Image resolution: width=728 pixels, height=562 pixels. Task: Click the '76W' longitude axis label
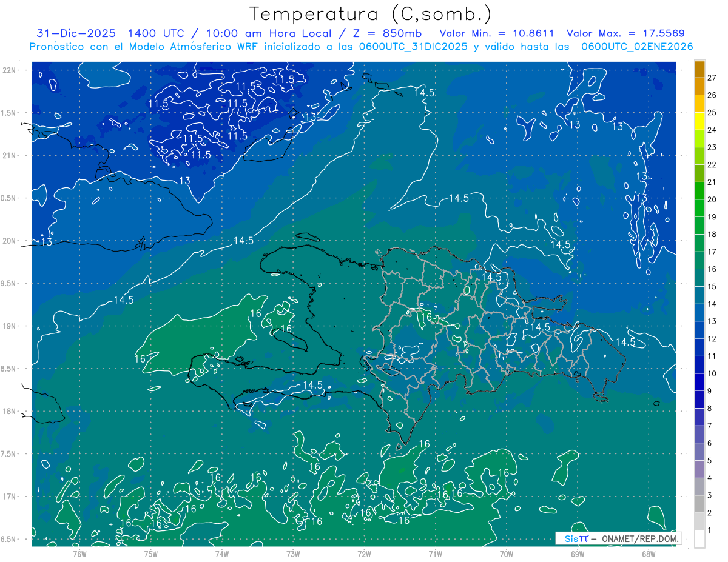(x=79, y=554)
